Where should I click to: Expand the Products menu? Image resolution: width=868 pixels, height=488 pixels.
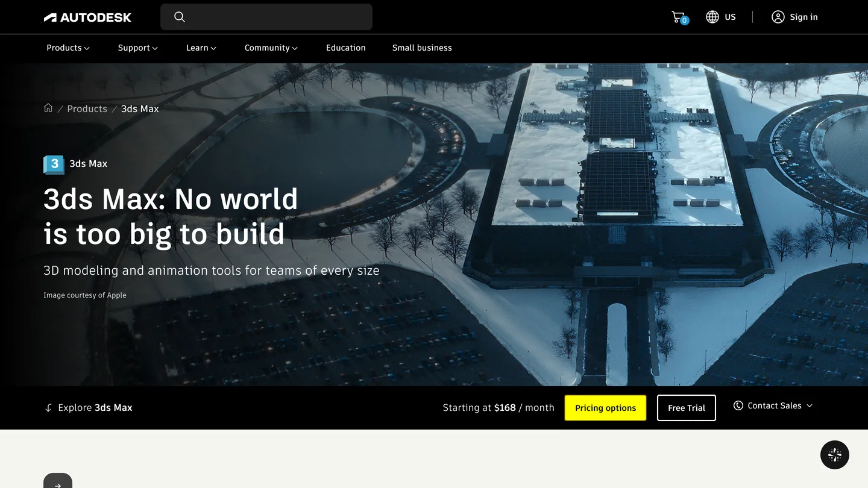coord(68,48)
